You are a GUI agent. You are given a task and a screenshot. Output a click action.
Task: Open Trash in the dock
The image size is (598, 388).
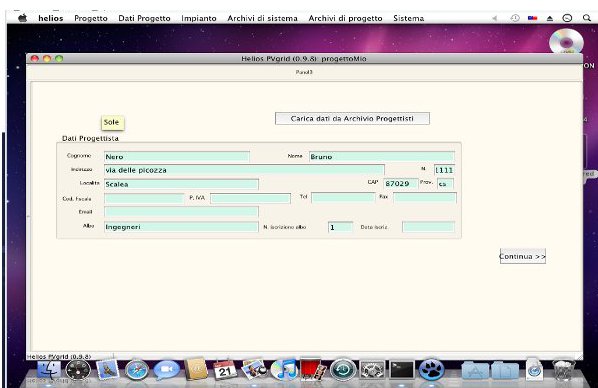[563, 370]
